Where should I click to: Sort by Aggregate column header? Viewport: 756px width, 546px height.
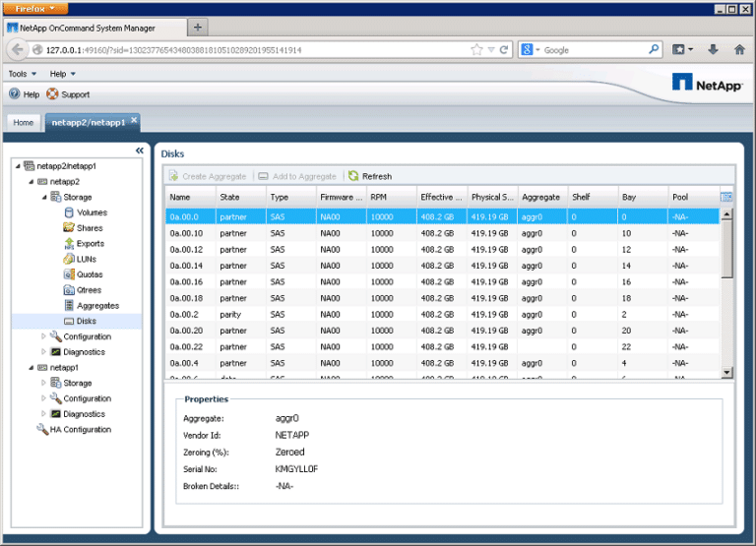[543, 197]
